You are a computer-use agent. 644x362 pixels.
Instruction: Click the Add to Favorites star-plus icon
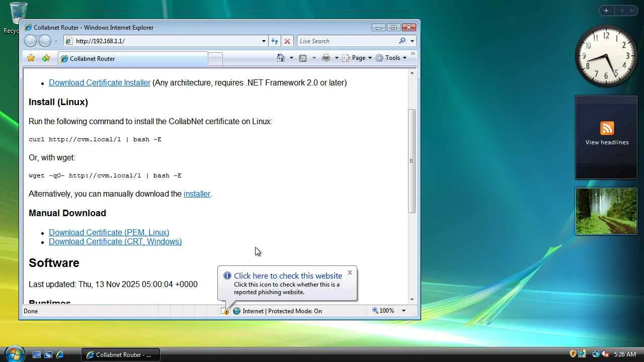pyautogui.click(x=46, y=58)
